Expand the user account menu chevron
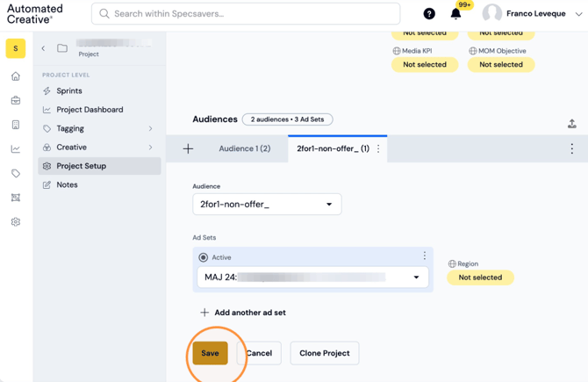This screenshot has height=382, width=588. tap(578, 14)
